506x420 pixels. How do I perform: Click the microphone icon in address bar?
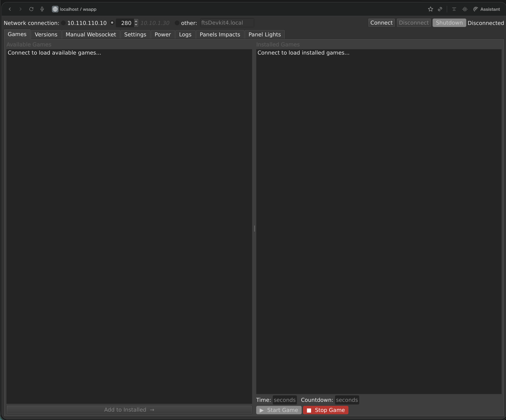[42, 9]
